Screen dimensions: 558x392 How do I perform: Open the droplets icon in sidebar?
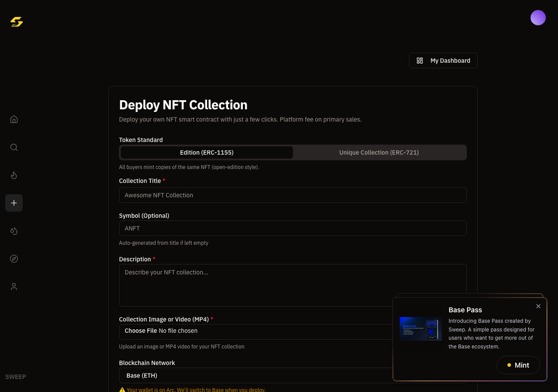pyautogui.click(x=14, y=231)
